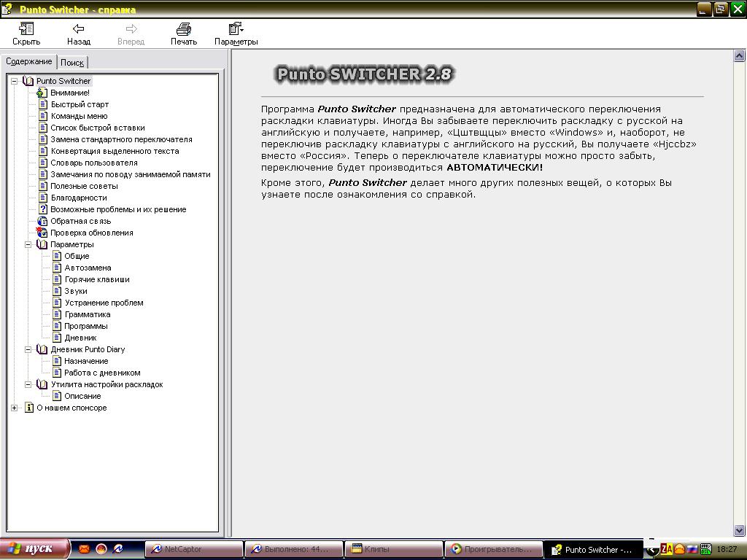Select the Содержание tab

(29, 62)
